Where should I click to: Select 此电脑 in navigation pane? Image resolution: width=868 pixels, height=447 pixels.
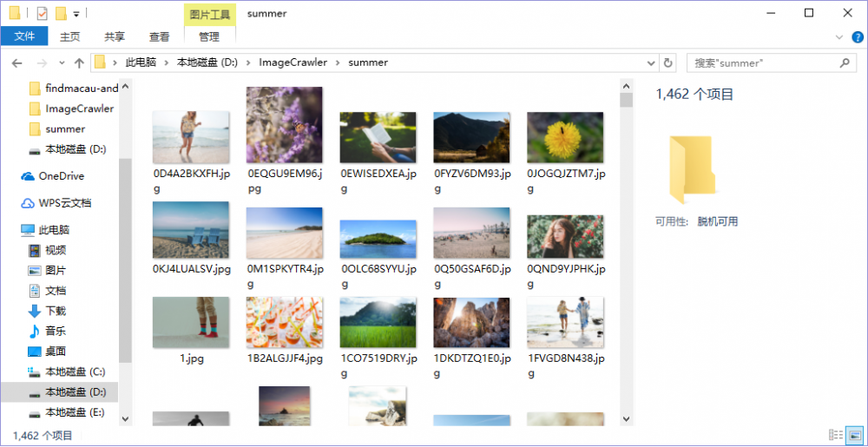(45, 230)
